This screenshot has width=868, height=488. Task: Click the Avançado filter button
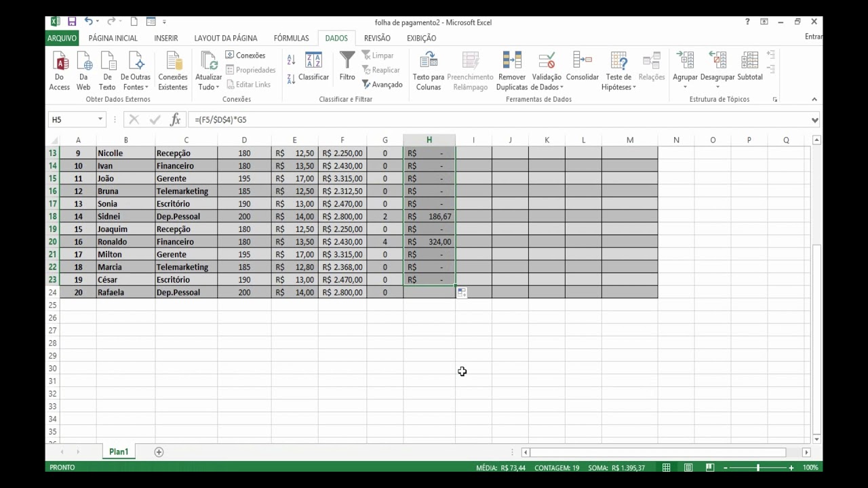click(382, 85)
